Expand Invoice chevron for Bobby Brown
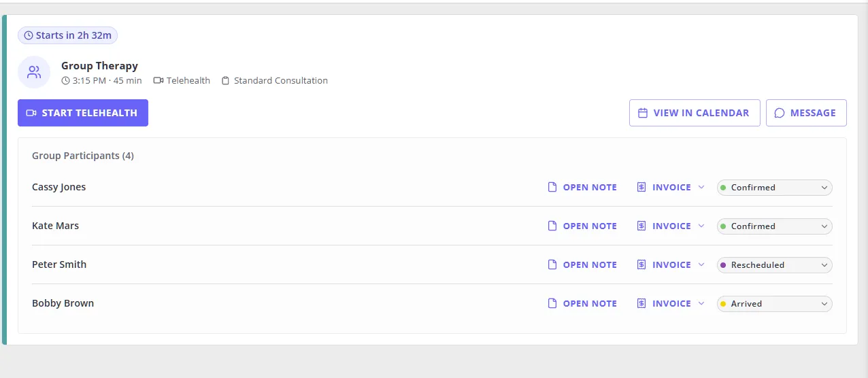The width and height of the screenshot is (868, 378). click(701, 304)
